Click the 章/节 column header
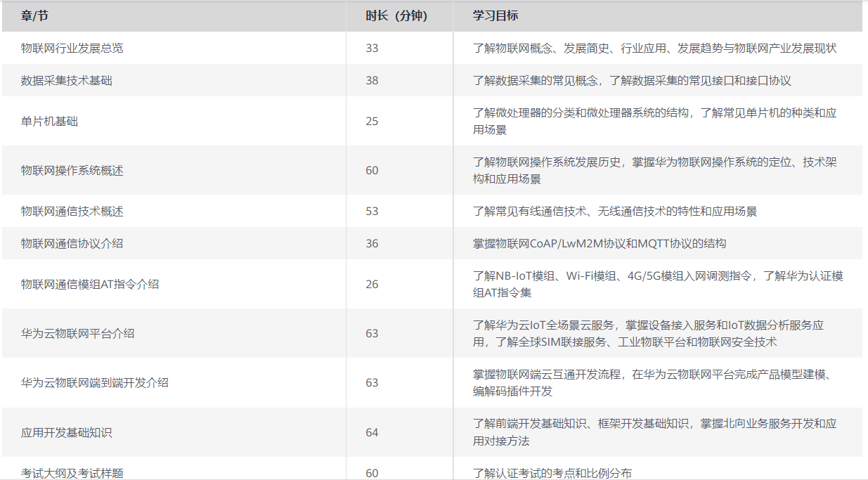868x480 pixels. (x=34, y=15)
